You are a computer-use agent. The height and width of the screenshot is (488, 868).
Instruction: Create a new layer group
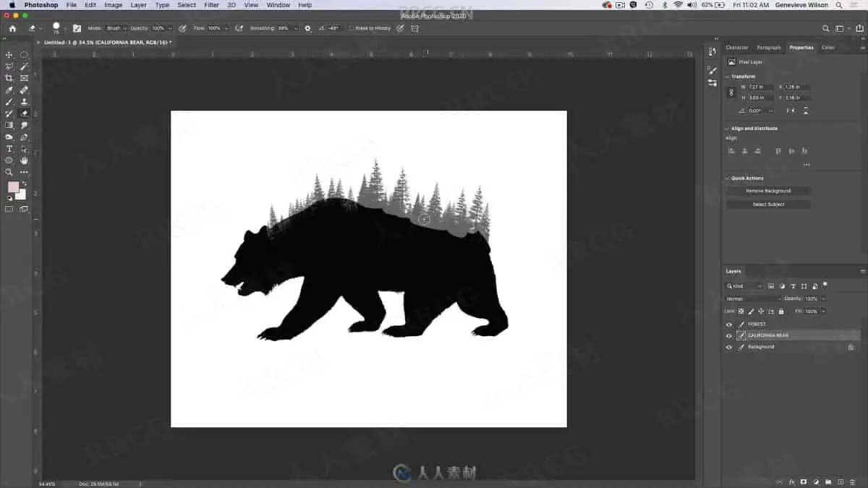(x=827, y=481)
